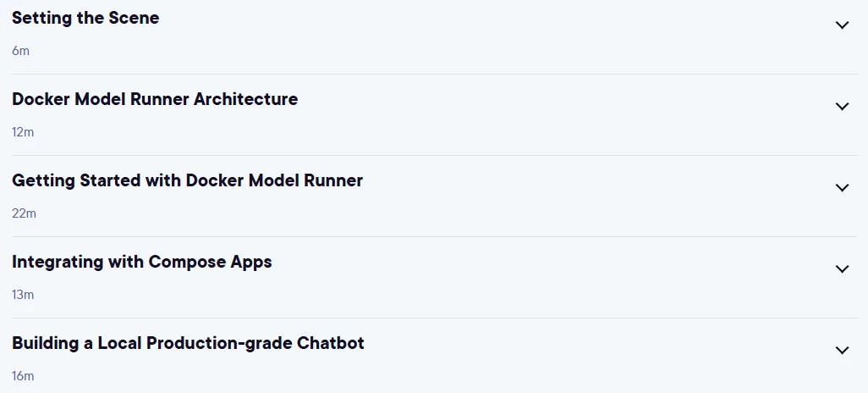Expand Docker Model Runner Architecture chevron arrow
The image size is (868, 393).
point(842,107)
